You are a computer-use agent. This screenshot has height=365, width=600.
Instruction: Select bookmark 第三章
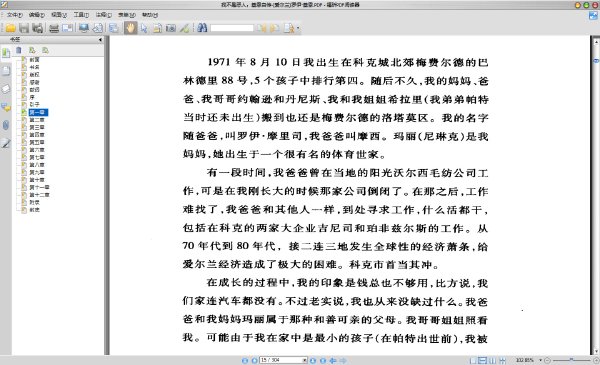(37, 127)
